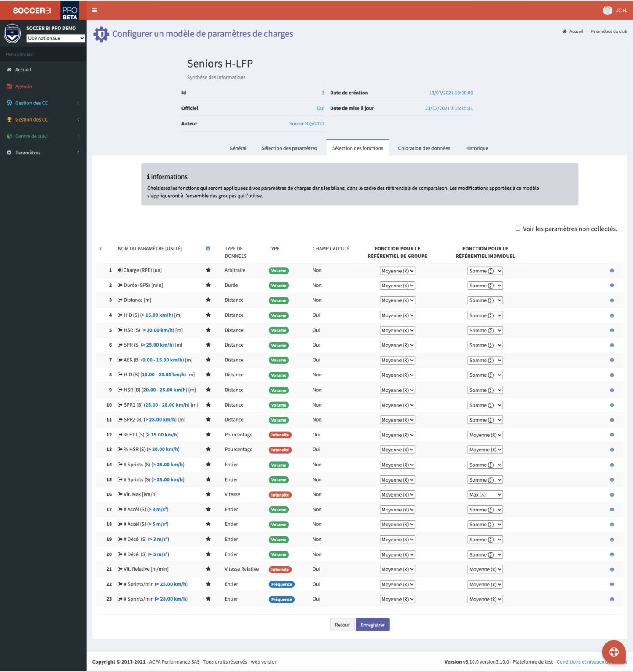This screenshot has height=672, width=633.
Task: Show info for Charge (RPE) row
Action: (x=612, y=271)
